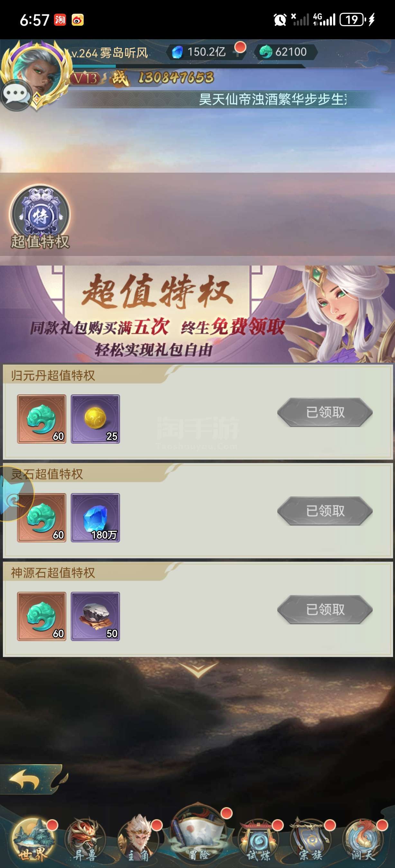395x868 pixels.
Task: Open the 超值特权 badge icon
Action: pos(40,216)
